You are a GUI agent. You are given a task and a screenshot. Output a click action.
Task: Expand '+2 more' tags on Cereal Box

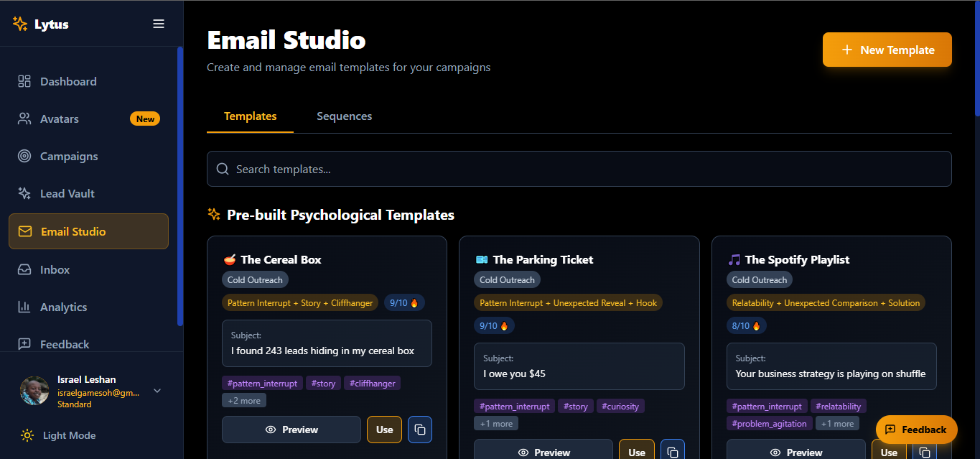tap(244, 401)
